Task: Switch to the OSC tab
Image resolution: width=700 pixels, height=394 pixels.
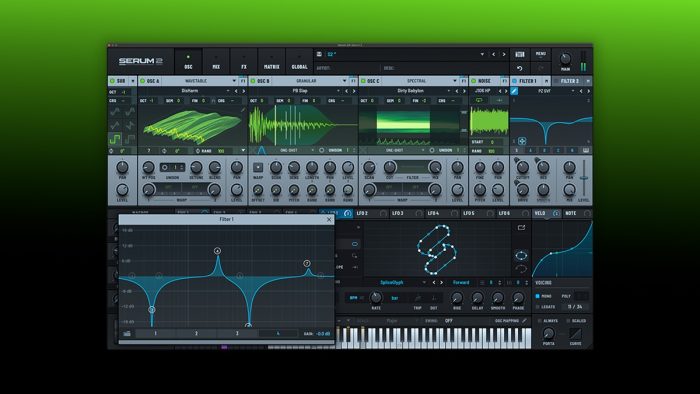Action: click(188, 62)
